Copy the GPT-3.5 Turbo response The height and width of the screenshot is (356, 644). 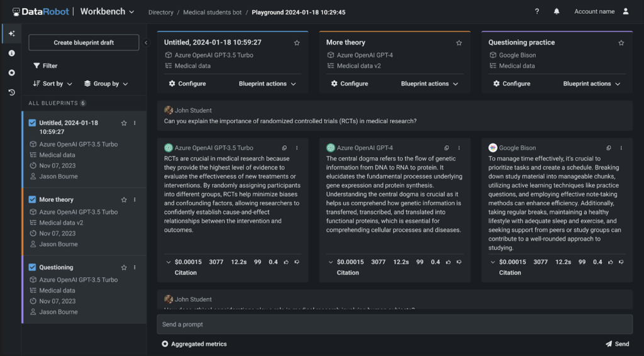click(x=284, y=148)
